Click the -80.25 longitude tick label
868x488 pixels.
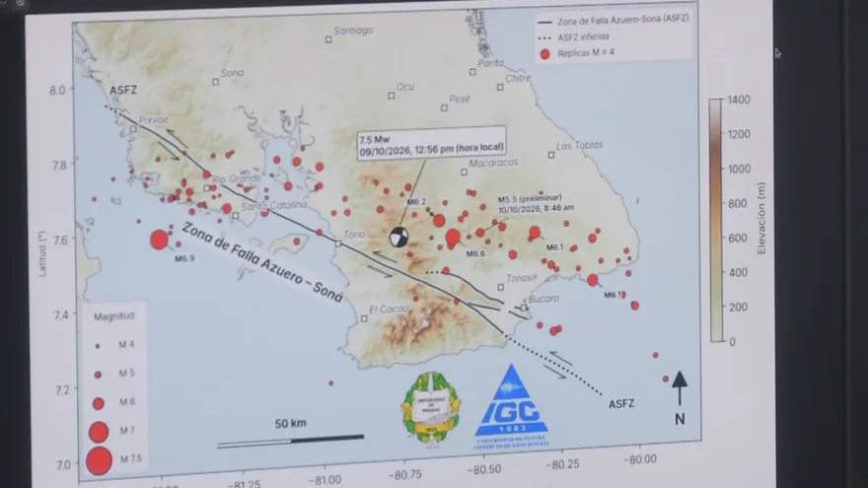[562, 464]
